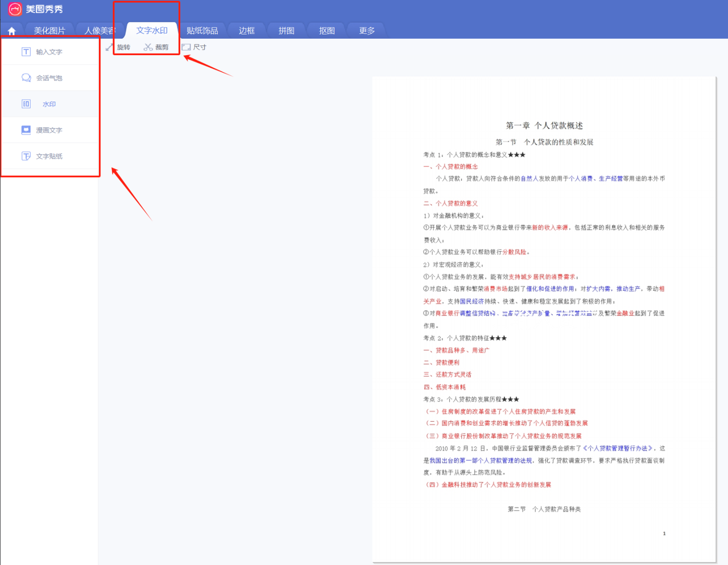Open the 人像美容 tab
Image resolution: width=728 pixels, height=565 pixels.
pos(100,31)
